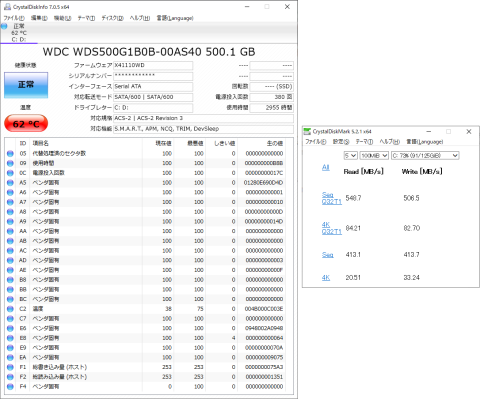The width and height of the screenshot is (480, 399).
Task: Open test size dropdown showing 100MiB
Action: point(374,155)
